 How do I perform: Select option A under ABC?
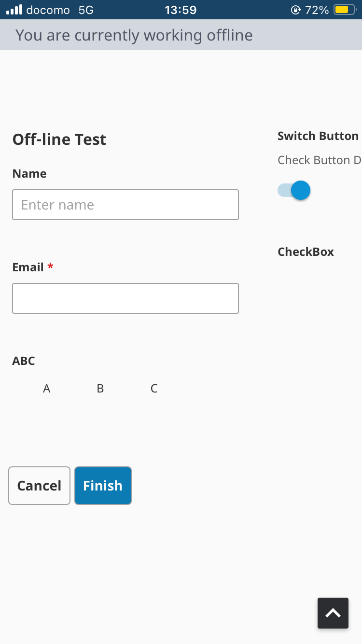46,389
